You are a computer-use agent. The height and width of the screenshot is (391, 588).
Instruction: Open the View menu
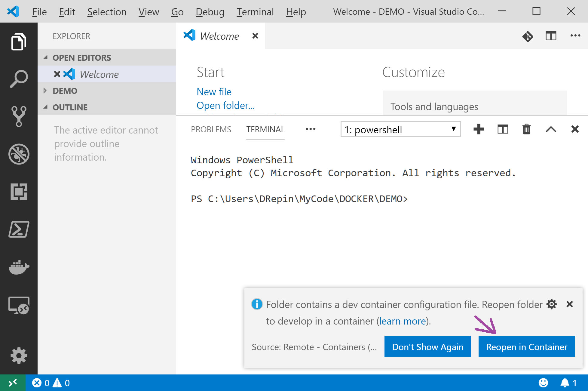pos(149,12)
